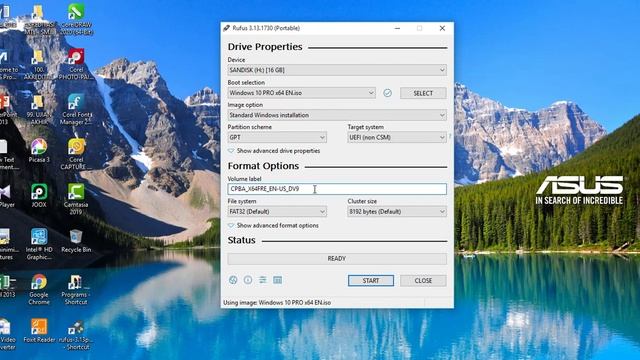Screen dimensions: 640x360
Task: Click the SELECT button
Action: tap(423, 93)
